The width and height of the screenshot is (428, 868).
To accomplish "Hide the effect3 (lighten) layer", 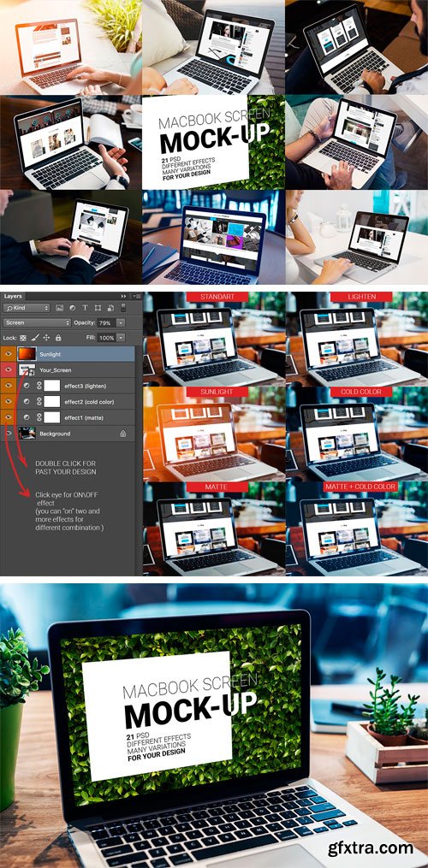I will (9, 386).
